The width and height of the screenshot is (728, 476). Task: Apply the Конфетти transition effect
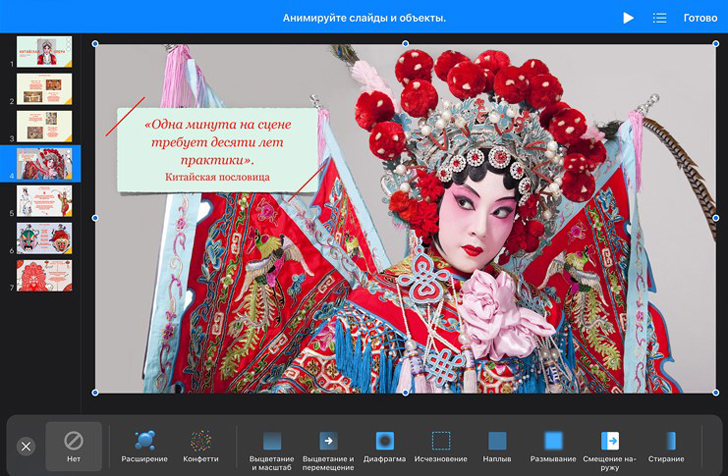[201, 446]
